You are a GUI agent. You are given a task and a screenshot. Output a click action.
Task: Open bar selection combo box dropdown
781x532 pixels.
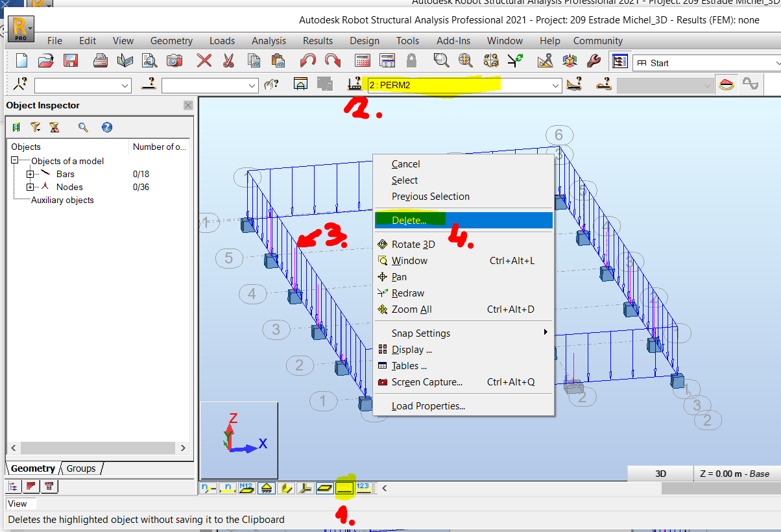[252, 86]
